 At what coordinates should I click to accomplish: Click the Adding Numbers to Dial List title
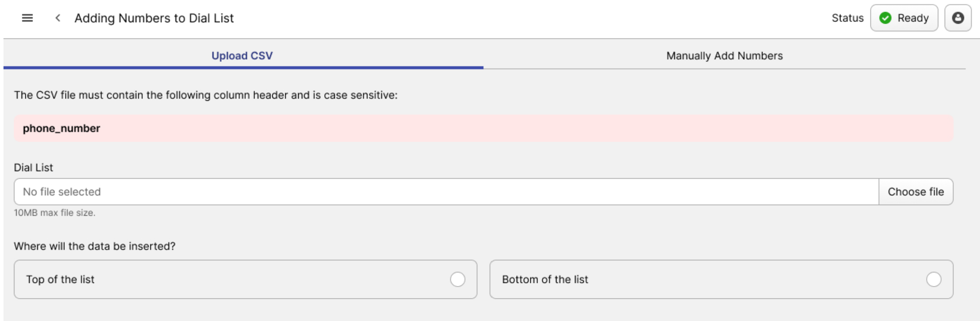154,18
